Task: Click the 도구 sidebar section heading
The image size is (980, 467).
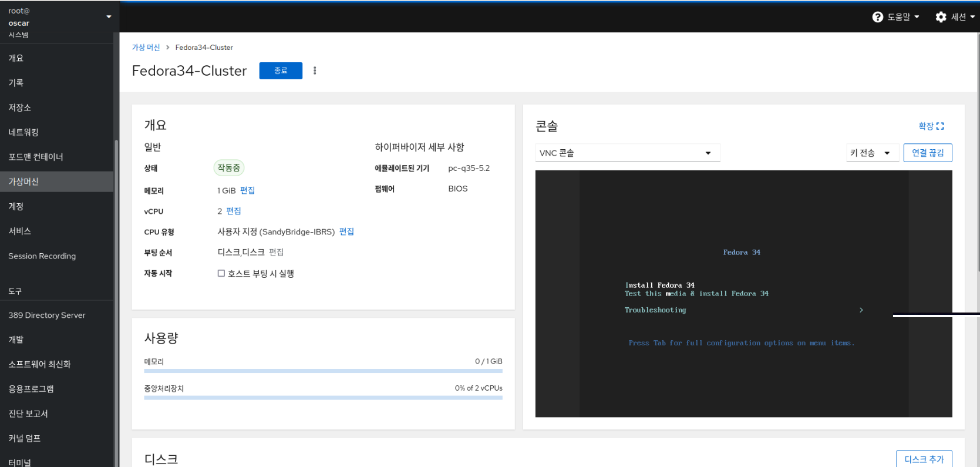Action: click(x=15, y=291)
